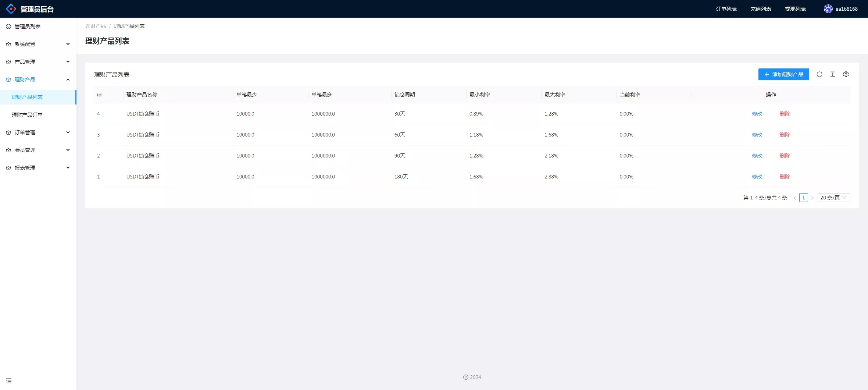Click the crown icon beside 系统配置
The image size is (868, 390).
(8, 44)
